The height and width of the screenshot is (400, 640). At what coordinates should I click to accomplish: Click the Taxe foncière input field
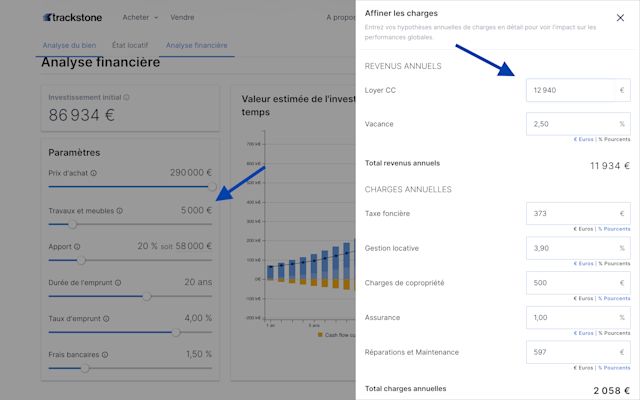tap(578, 213)
